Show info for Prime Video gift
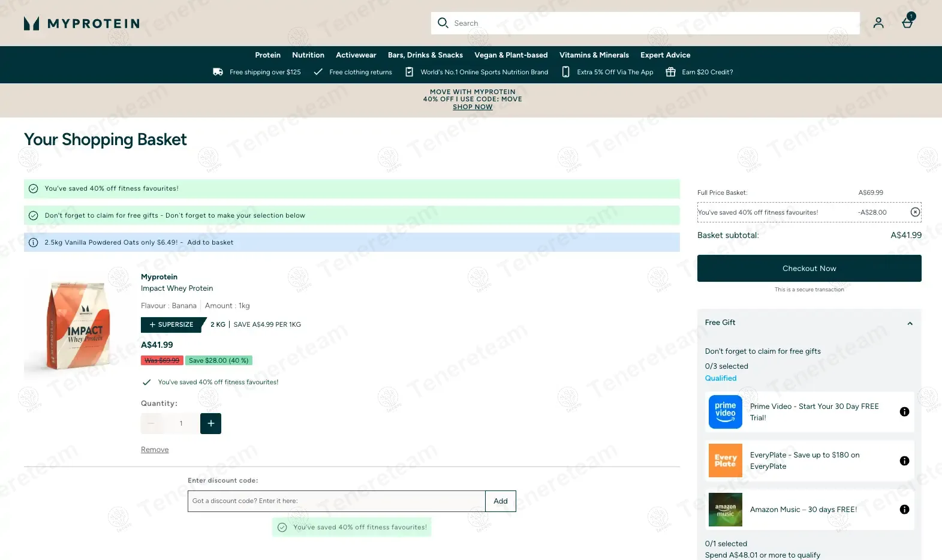This screenshot has width=942, height=560. (x=904, y=412)
